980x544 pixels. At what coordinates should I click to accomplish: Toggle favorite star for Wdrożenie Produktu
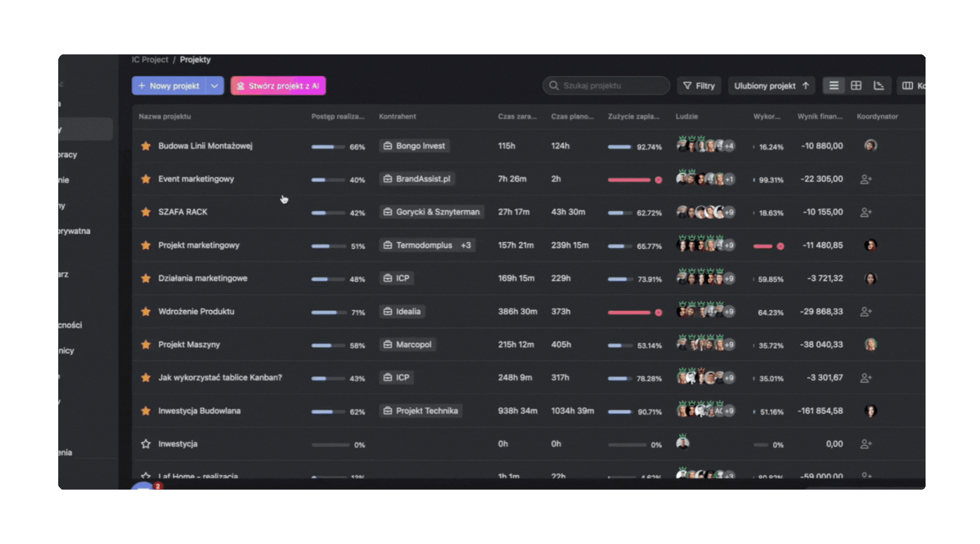[x=146, y=312]
